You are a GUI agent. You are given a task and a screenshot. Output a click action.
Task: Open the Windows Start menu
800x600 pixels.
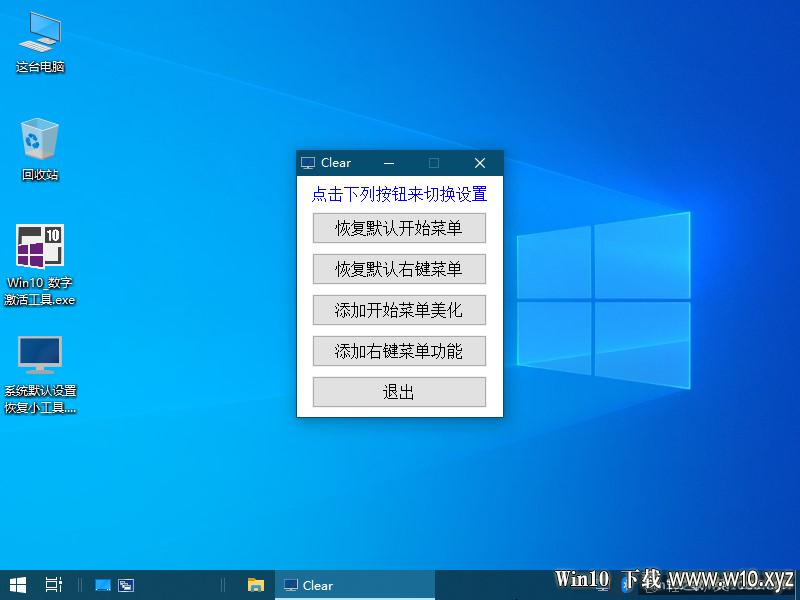18,585
